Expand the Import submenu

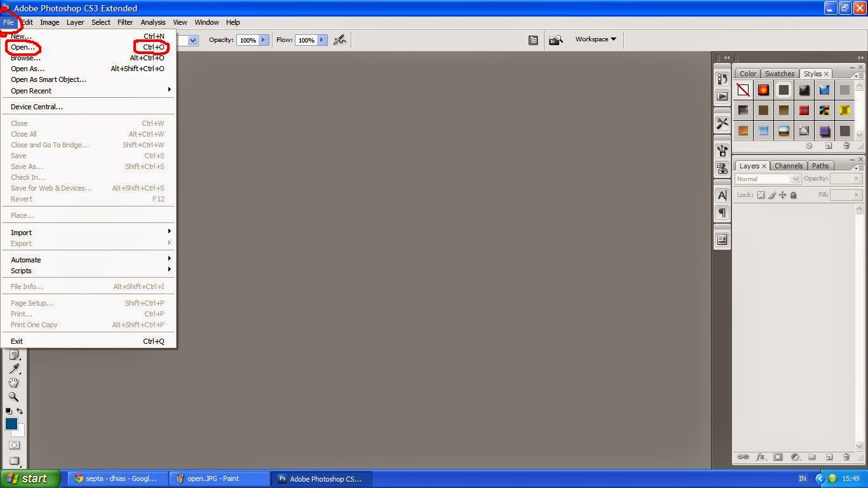coord(88,233)
